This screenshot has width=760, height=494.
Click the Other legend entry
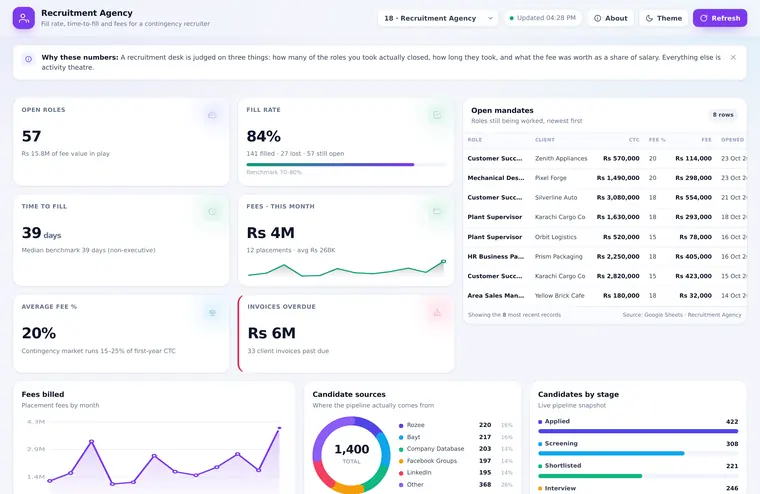[455, 485]
